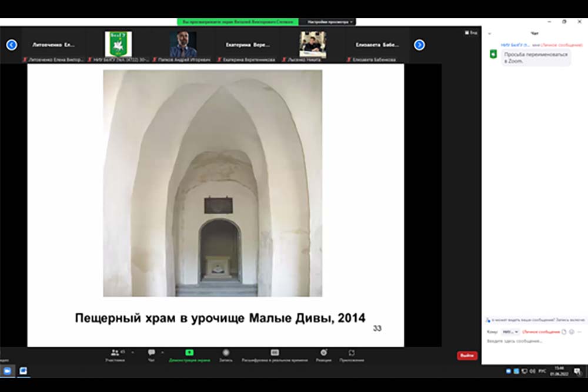Open the Participants panel
Image resolution: width=588 pixels, height=392 pixels.
click(115, 355)
